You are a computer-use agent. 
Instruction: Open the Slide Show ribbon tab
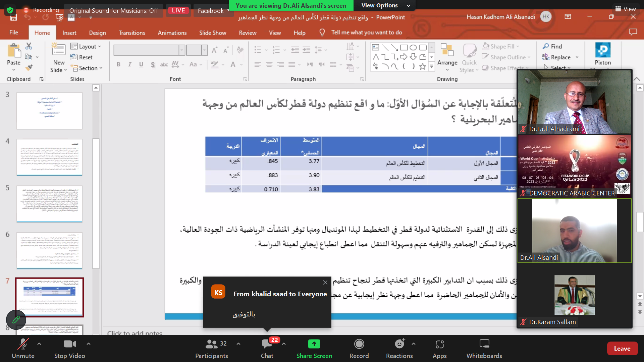click(x=212, y=33)
